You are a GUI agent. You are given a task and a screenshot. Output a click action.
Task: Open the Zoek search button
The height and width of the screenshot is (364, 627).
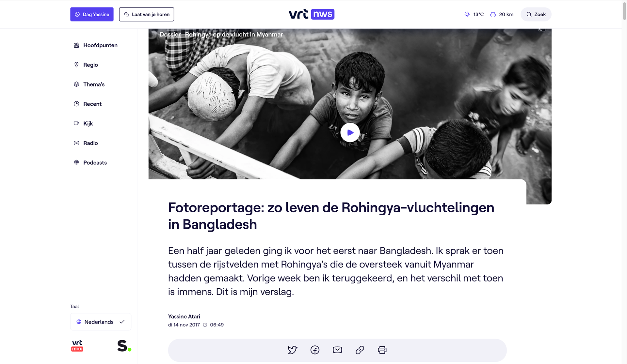[x=536, y=14]
